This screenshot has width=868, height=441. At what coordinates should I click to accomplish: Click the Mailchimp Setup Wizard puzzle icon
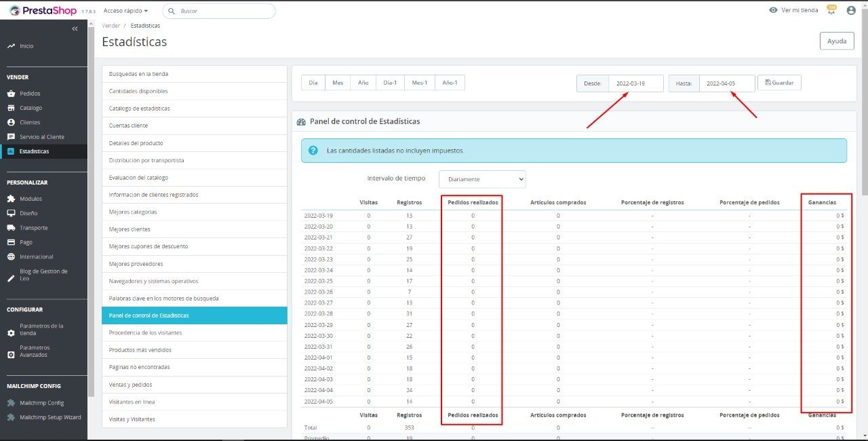[x=11, y=417]
